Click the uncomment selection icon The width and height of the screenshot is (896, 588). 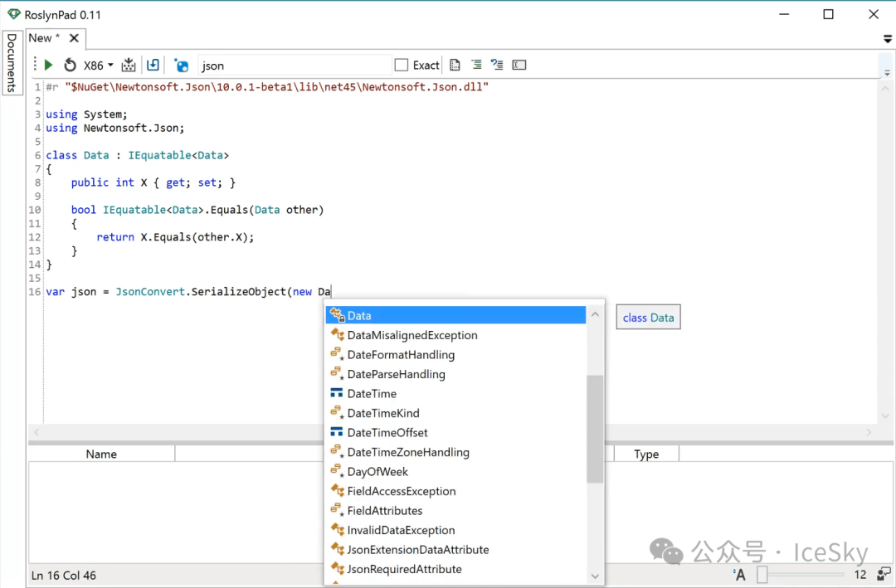pyautogui.click(x=497, y=65)
